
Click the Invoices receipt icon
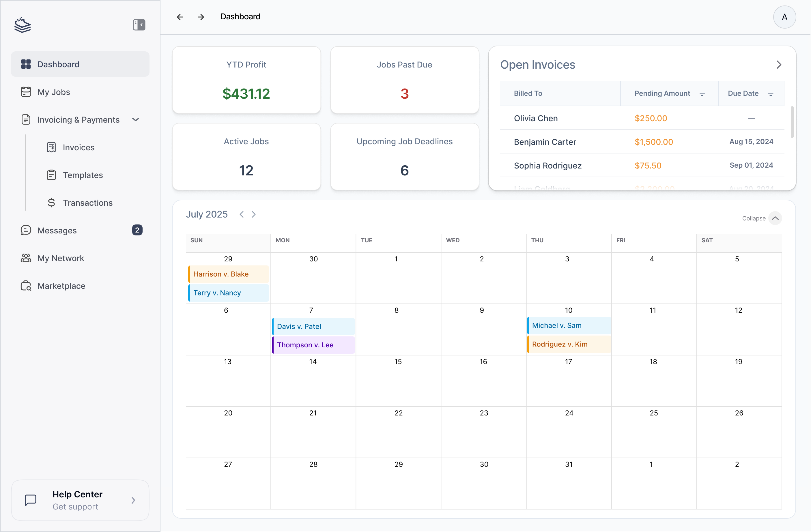click(x=51, y=147)
